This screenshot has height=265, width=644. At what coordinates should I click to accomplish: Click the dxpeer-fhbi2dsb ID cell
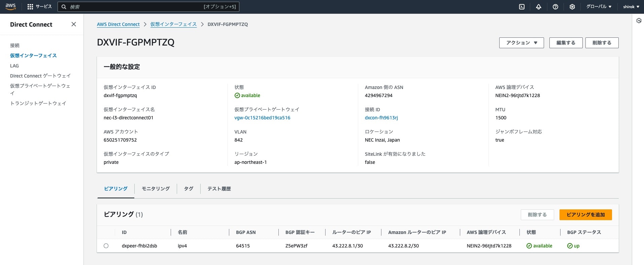tap(139, 246)
